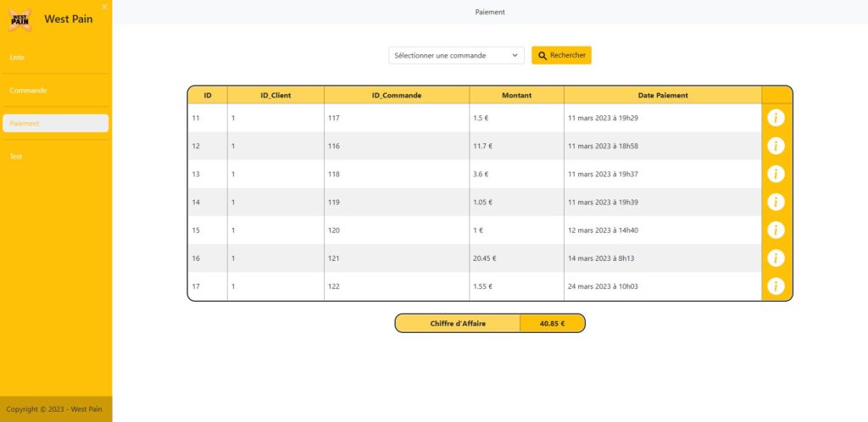Click the ID_Commande column header
This screenshot has width=868, height=422.
point(397,95)
